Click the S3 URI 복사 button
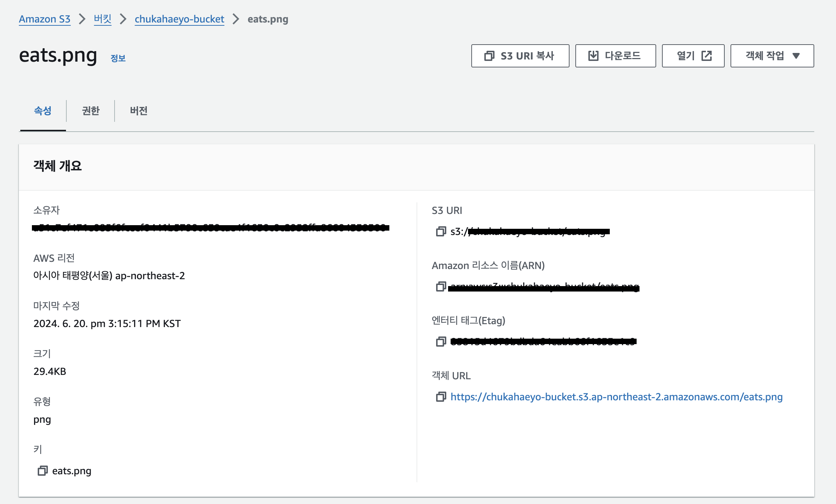Viewport: 836px width, 504px height. pyautogui.click(x=520, y=56)
